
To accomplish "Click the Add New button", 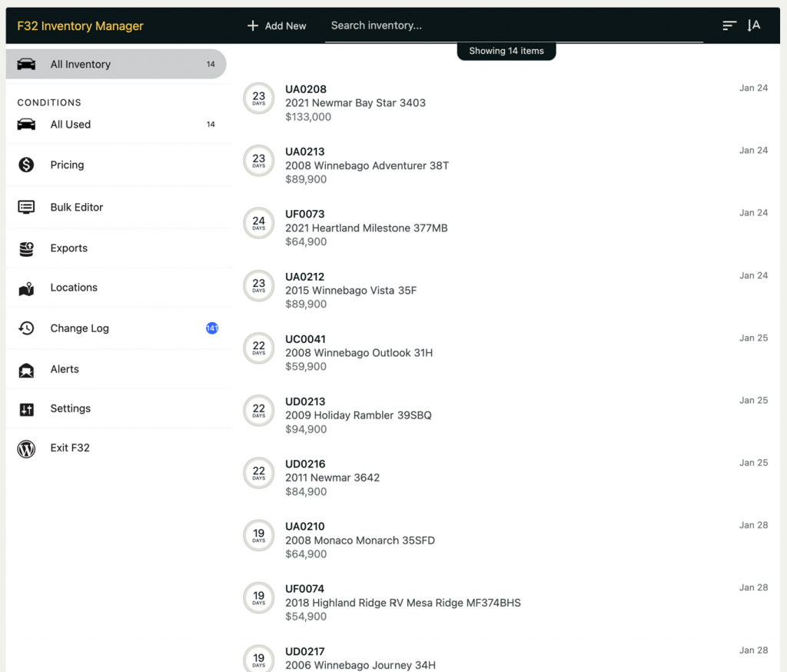I will tap(277, 26).
